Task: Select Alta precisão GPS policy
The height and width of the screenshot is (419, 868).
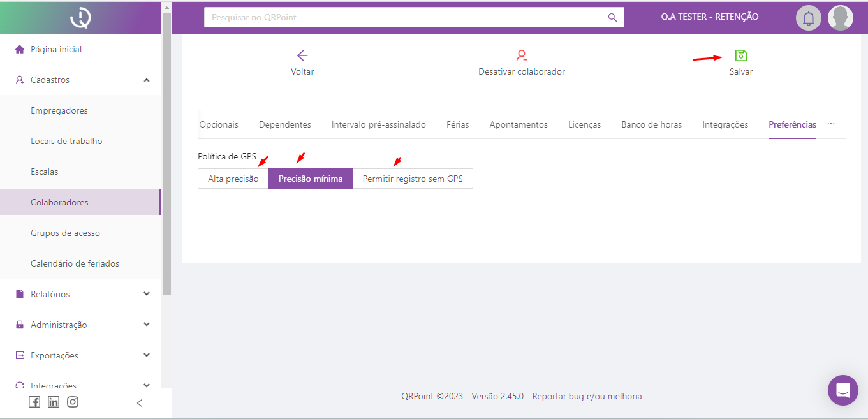Action: click(x=233, y=179)
